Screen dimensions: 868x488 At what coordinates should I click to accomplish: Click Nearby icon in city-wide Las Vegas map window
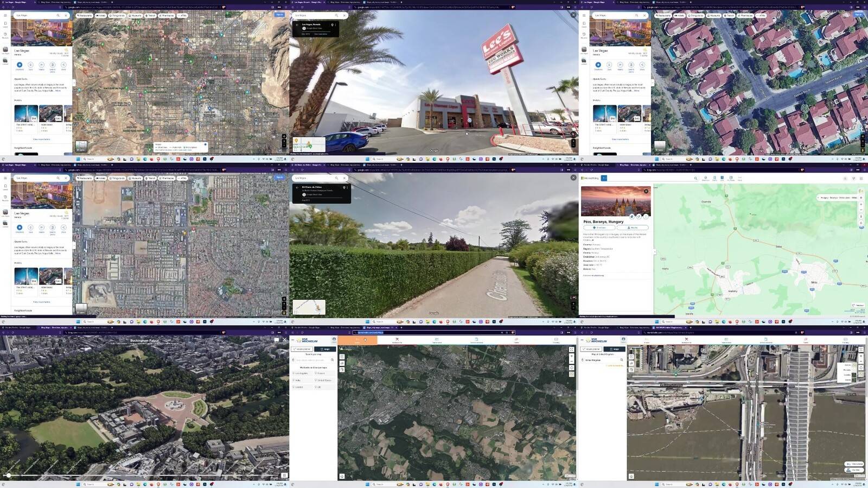point(42,65)
